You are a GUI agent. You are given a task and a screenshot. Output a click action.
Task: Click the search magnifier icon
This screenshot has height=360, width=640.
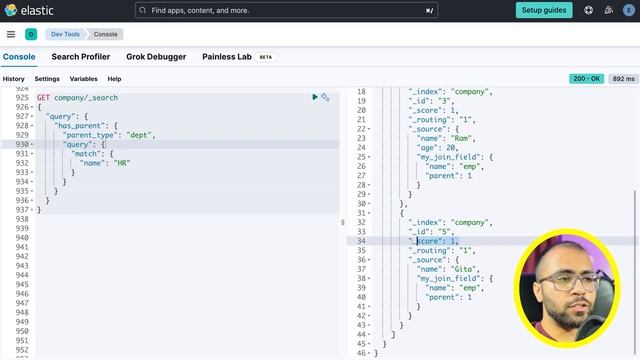(142, 10)
